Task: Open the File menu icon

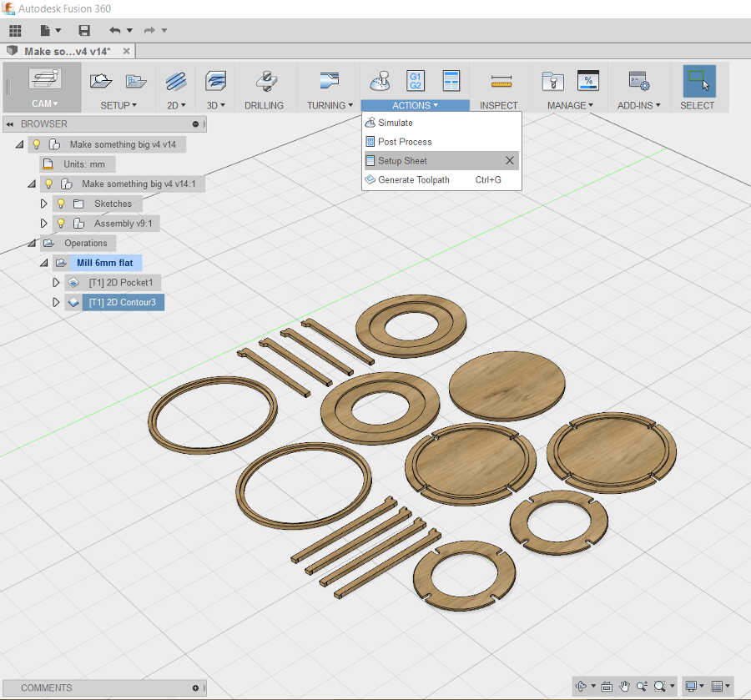Action: coord(46,31)
